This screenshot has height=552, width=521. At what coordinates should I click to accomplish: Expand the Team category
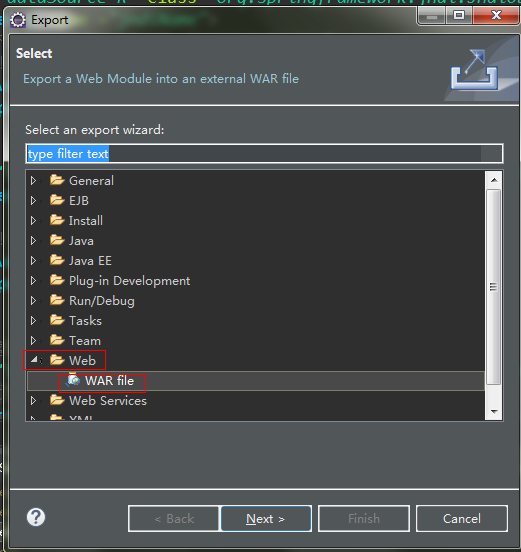[x=33, y=341]
